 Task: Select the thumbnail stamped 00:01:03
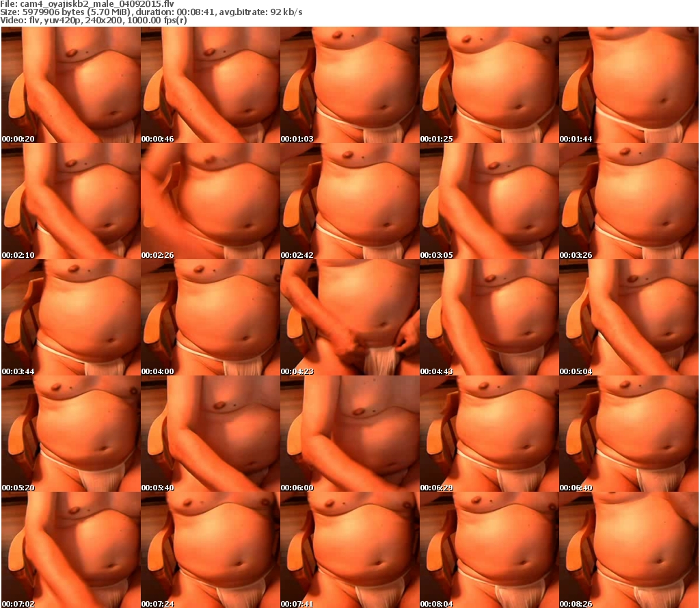click(x=350, y=85)
